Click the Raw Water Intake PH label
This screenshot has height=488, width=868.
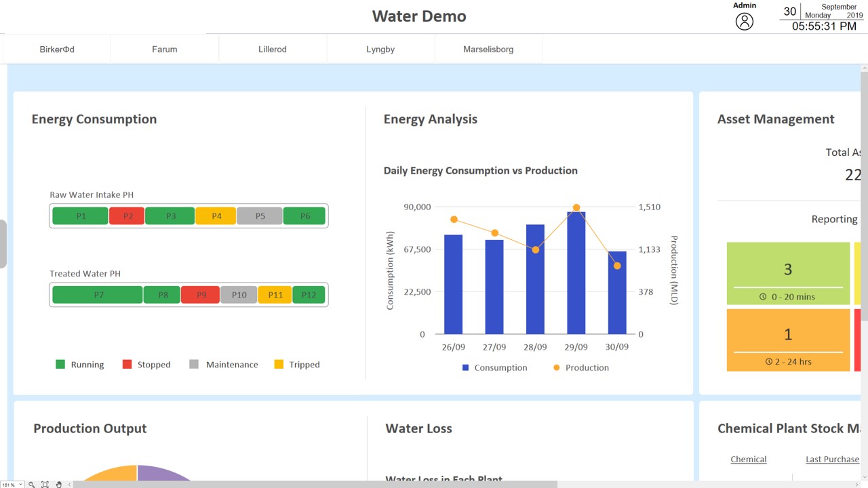point(92,195)
